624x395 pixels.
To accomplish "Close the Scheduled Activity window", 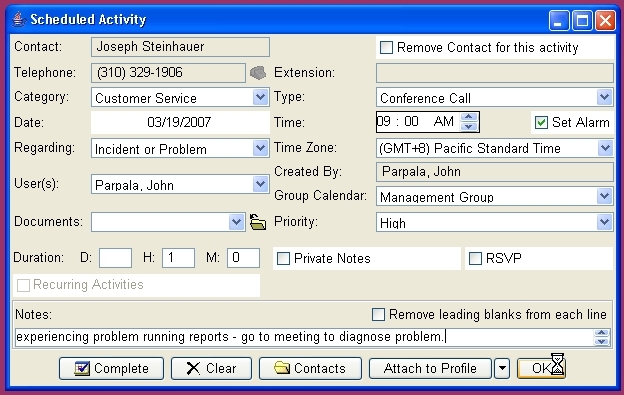I will (605, 20).
